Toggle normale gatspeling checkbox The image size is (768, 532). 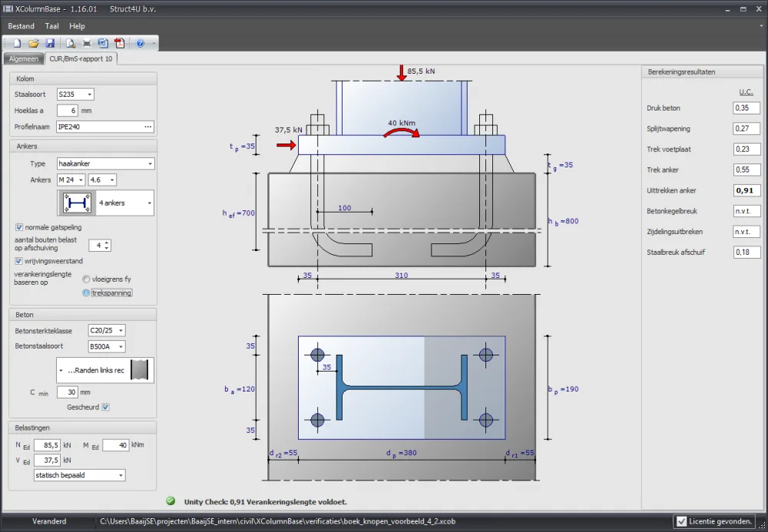coord(19,227)
